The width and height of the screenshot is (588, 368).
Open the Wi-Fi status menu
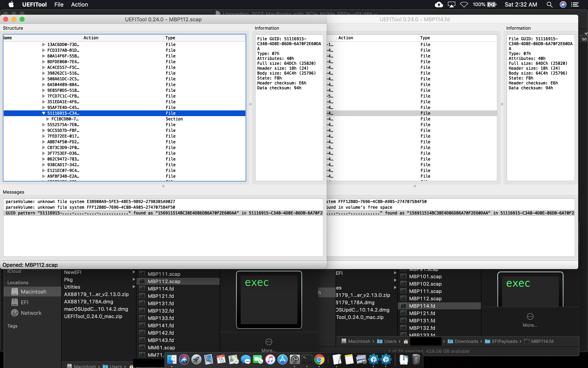pyautogui.click(x=464, y=5)
